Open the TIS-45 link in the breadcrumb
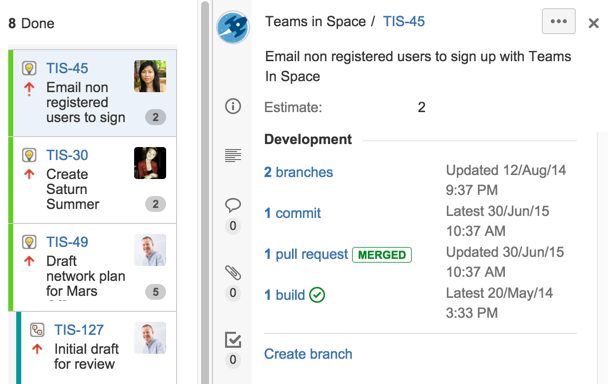The height and width of the screenshot is (384, 608). (404, 21)
